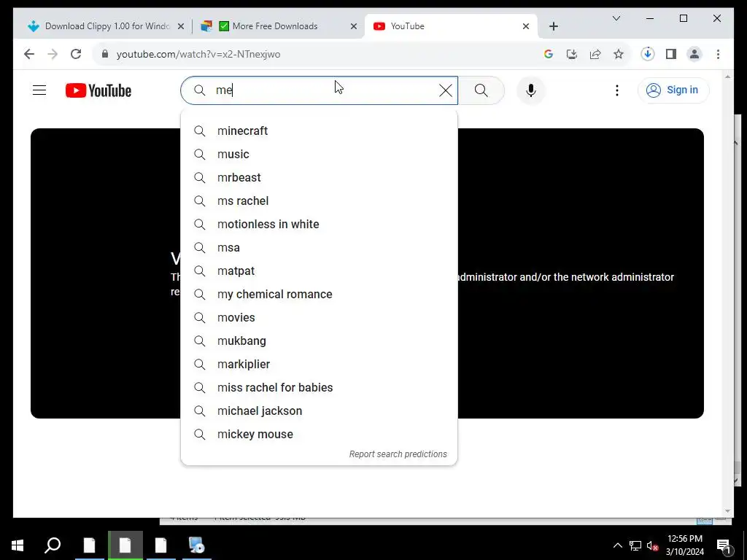Open the network status tray icon

tap(635, 545)
